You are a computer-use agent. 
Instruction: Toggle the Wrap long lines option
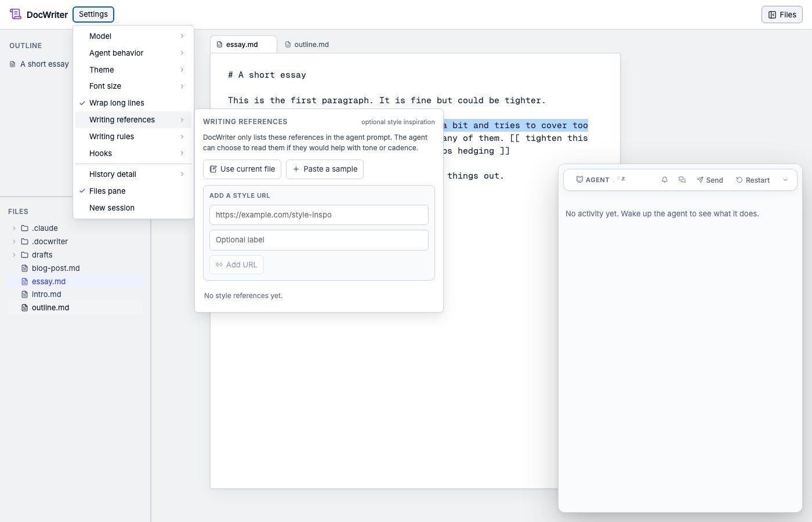coord(133,103)
